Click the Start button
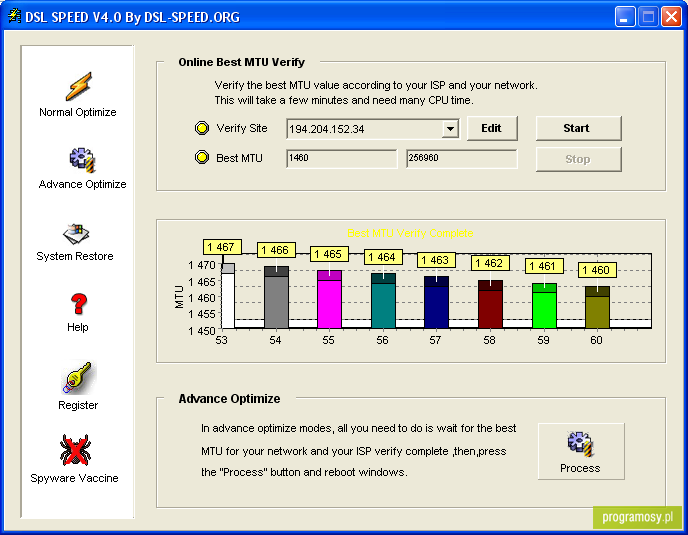 (578, 128)
